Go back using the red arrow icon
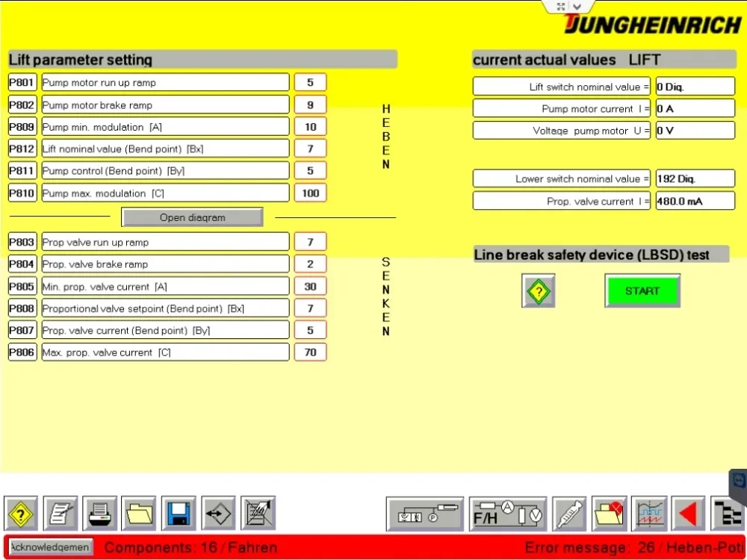This screenshot has width=747, height=560. (687, 513)
